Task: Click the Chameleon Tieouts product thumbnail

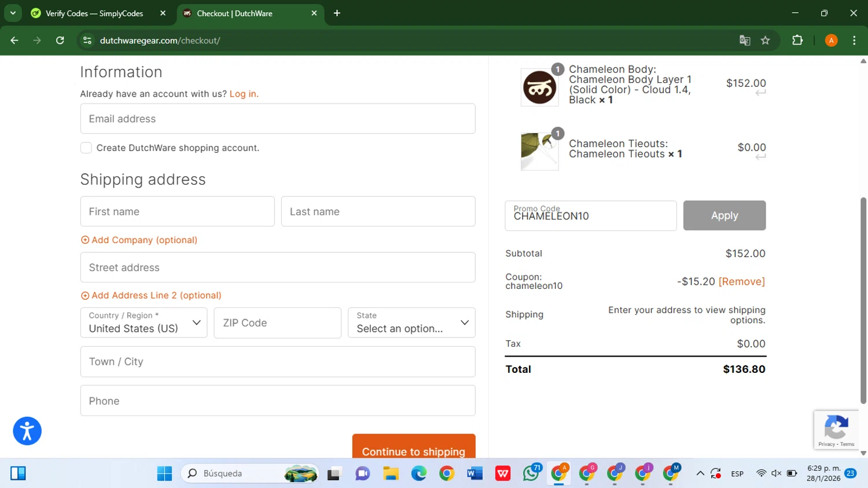Action: [540, 152]
